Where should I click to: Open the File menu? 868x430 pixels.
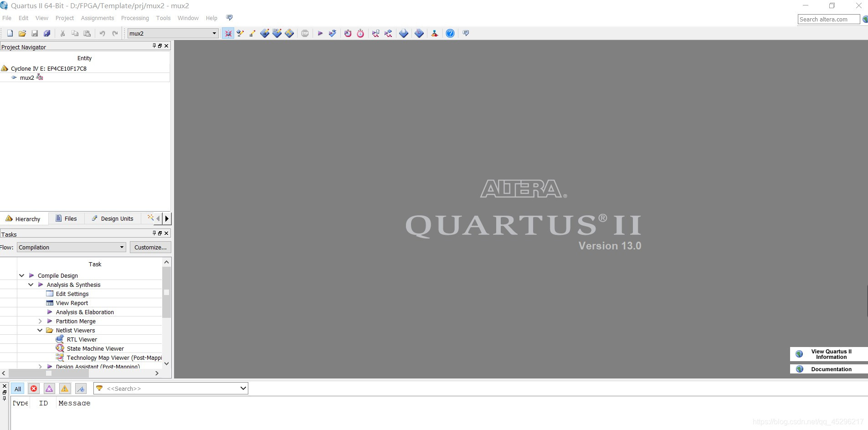(7, 18)
